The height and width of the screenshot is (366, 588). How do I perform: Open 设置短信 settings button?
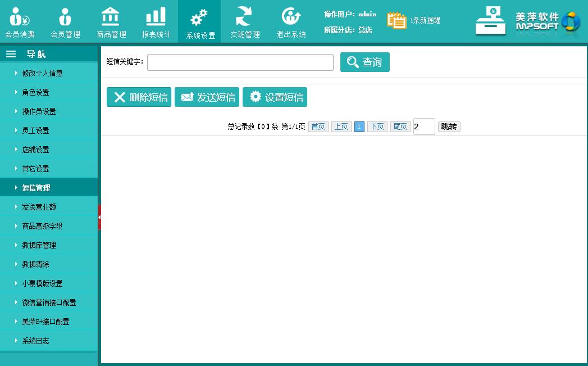pyautogui.click(x=275, y=97)
